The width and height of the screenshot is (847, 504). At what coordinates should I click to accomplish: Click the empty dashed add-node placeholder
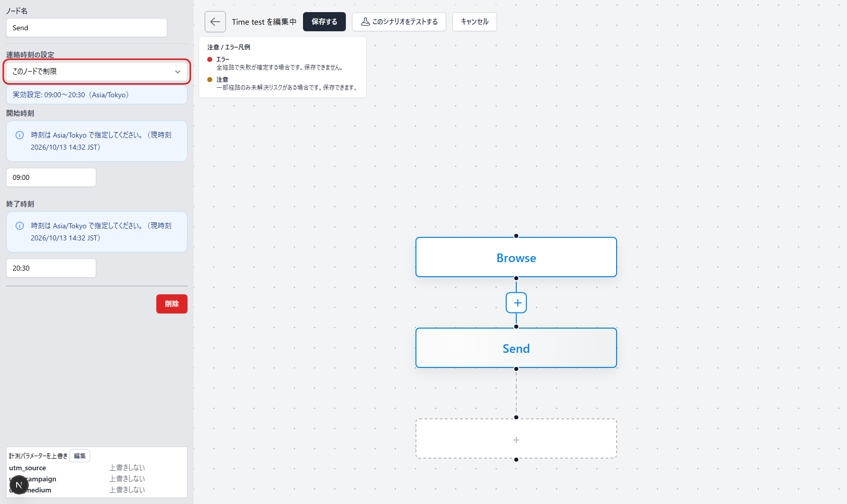516,438
